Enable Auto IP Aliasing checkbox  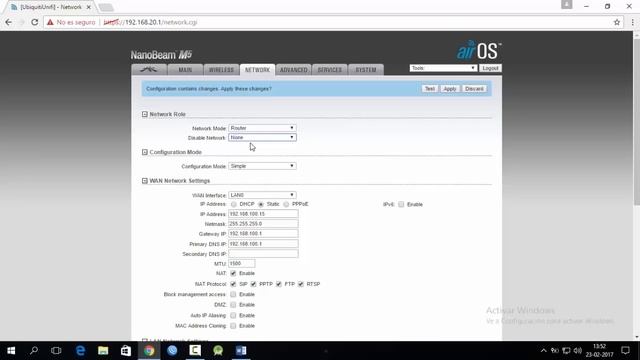(x=233, y=315)
